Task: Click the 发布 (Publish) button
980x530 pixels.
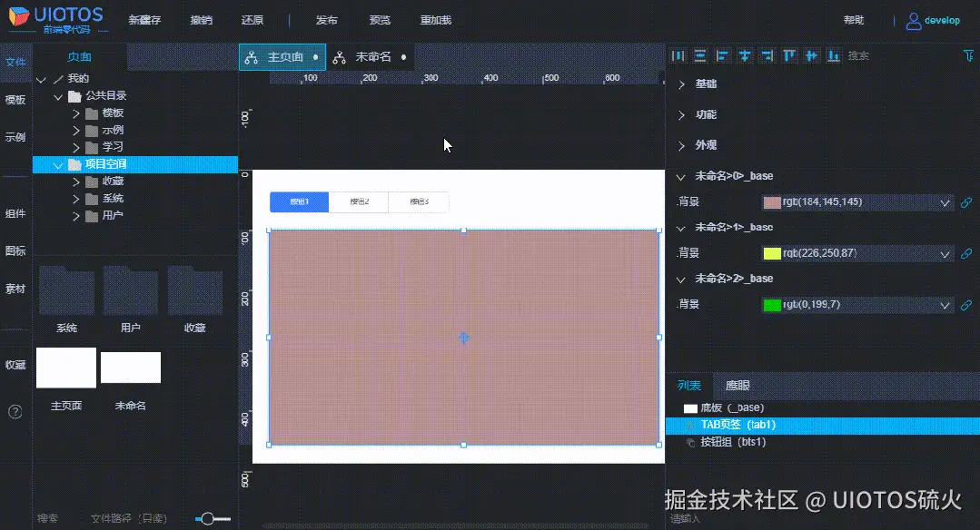Action: (x=326, y=19)
